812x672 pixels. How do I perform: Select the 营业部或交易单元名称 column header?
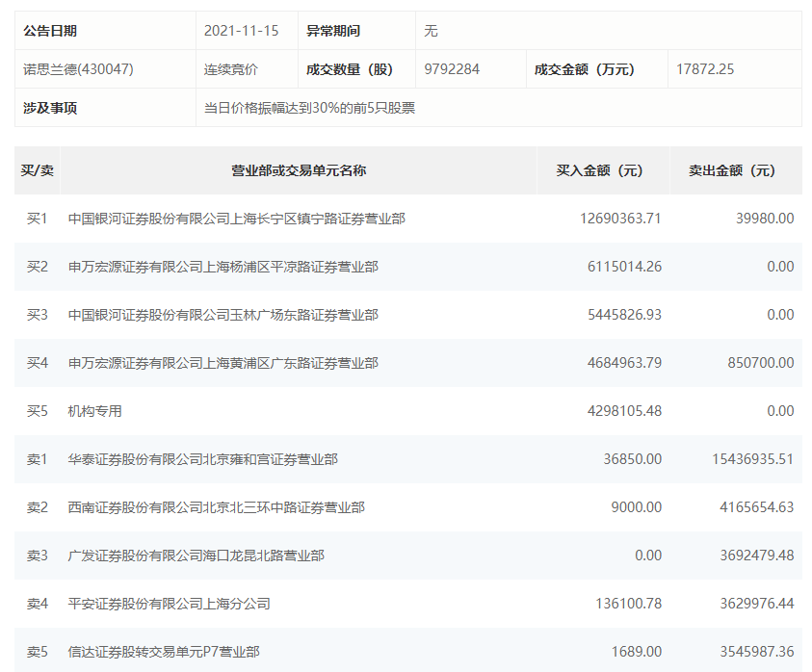click(x=299, y=170)
